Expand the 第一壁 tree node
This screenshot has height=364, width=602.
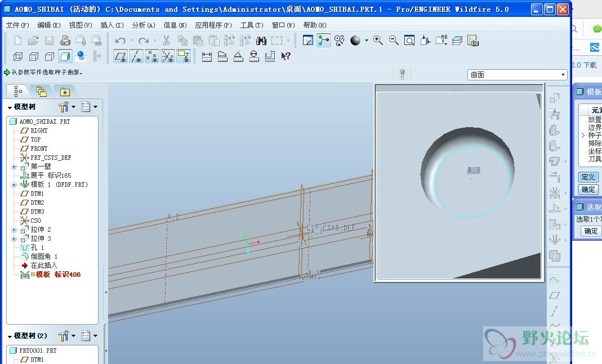click(14, 167)
